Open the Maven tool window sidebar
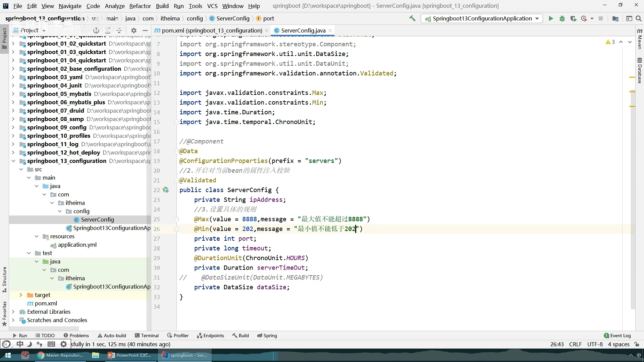 click(x=640, y=40)
